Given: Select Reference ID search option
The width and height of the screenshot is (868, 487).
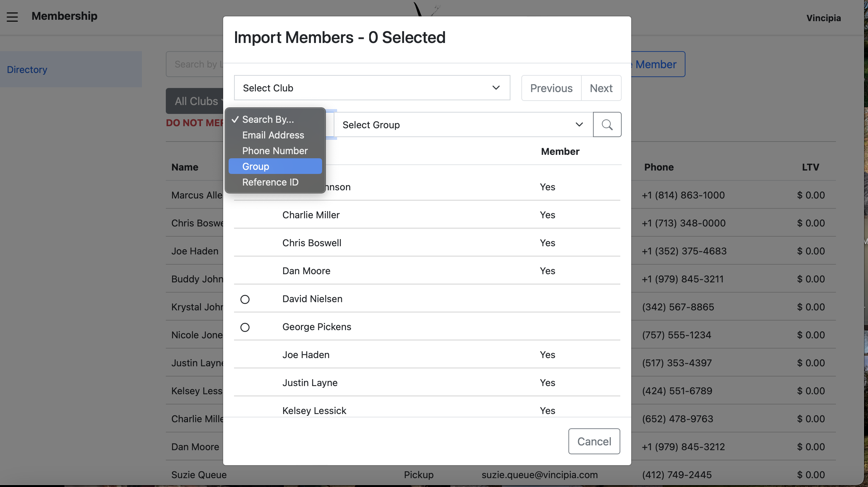Looking at the screenshot, I should point(270,182).
